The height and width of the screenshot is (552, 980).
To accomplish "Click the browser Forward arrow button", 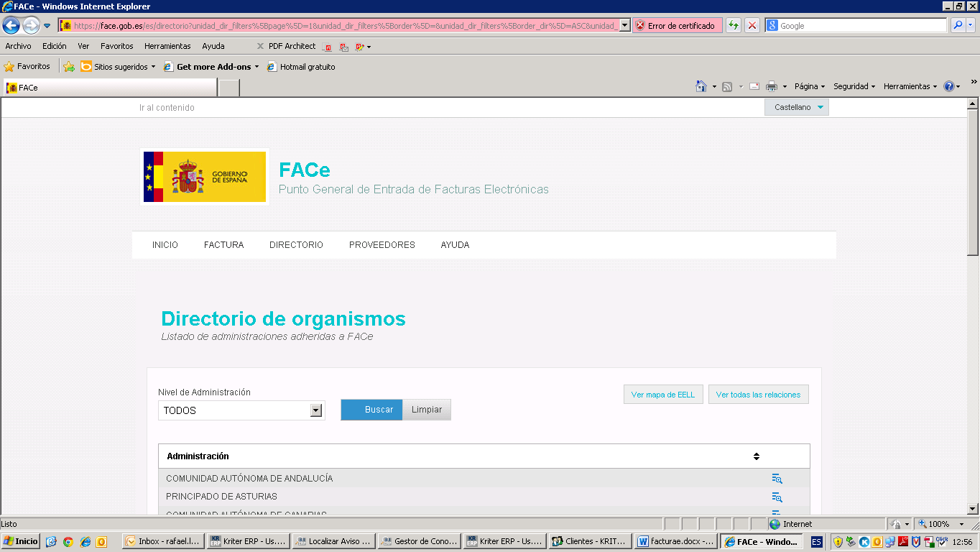I will [x=31, y=26].
